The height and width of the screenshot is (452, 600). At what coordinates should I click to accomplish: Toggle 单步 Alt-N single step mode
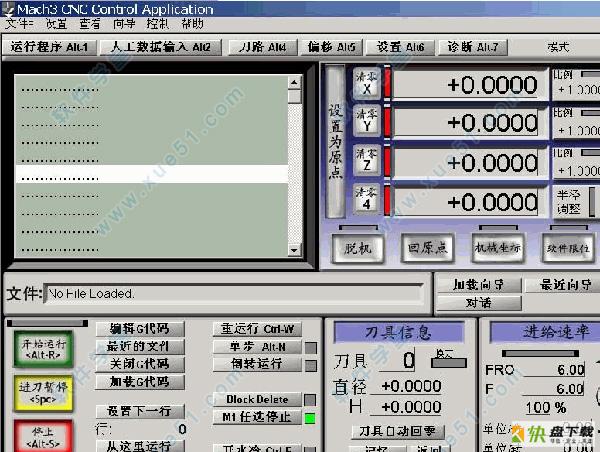[257, 347]
